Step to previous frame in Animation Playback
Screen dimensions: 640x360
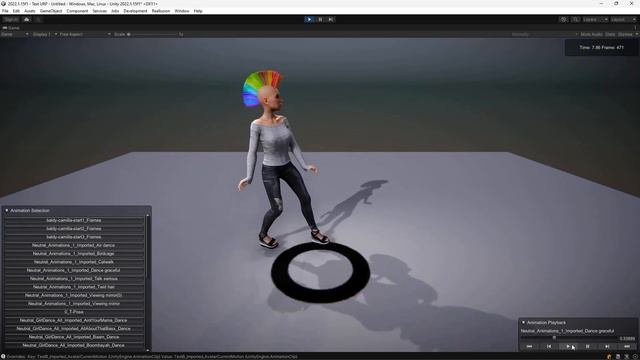click(549, 347)
